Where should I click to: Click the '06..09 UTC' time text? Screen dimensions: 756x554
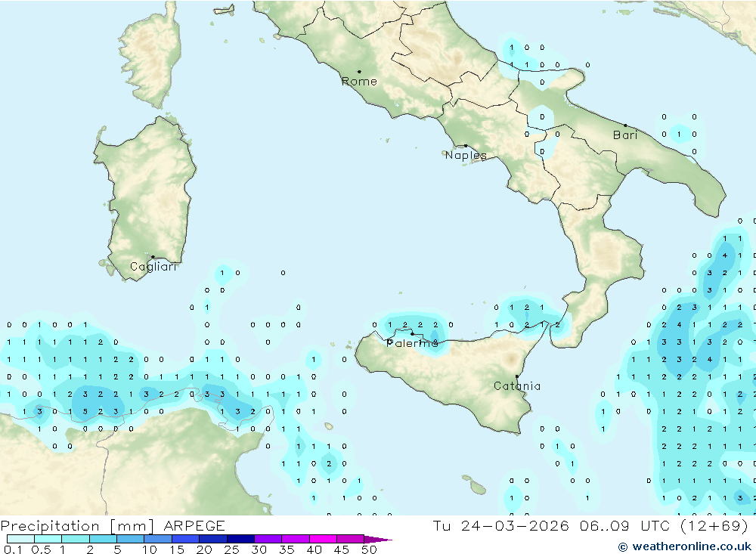click(624, 525)
